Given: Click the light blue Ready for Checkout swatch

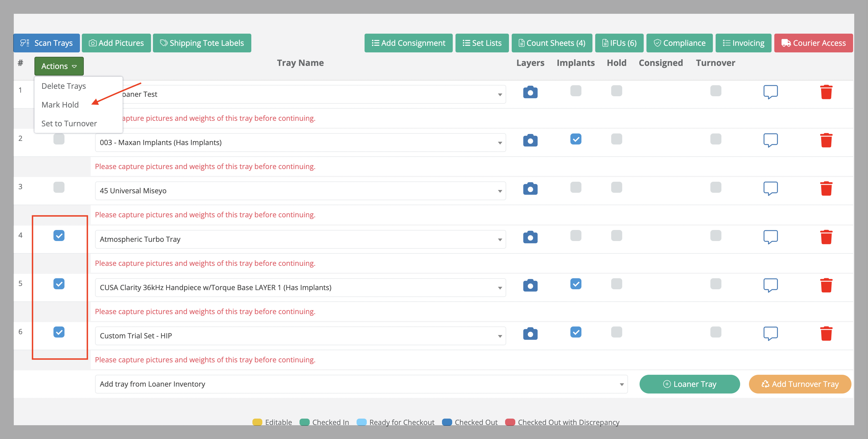Looking at the screenshot, I should click(x=361, y=422).
